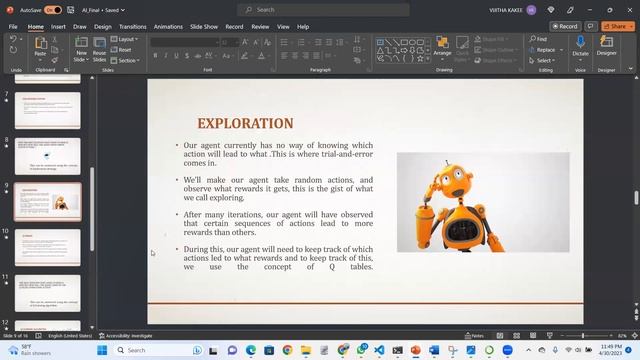The image size is (640, 360).
Task: Expand the Section dropdown
Action: click(125, 60)
